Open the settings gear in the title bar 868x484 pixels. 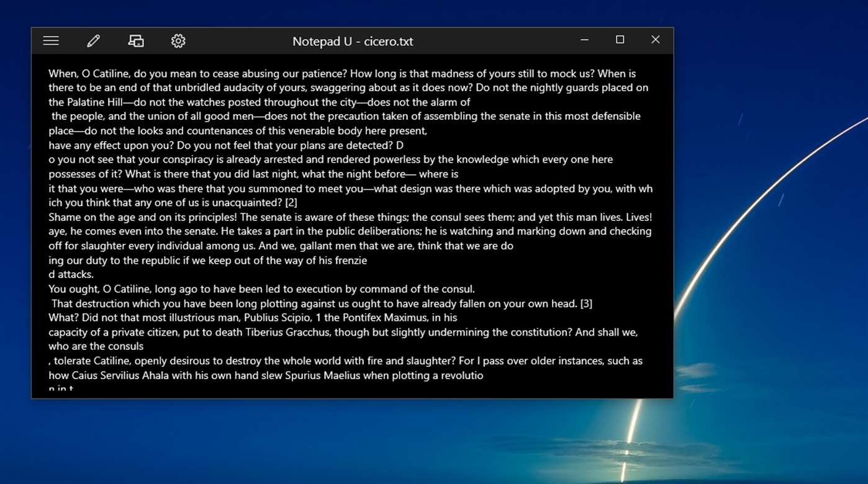(x=178, y=41)
